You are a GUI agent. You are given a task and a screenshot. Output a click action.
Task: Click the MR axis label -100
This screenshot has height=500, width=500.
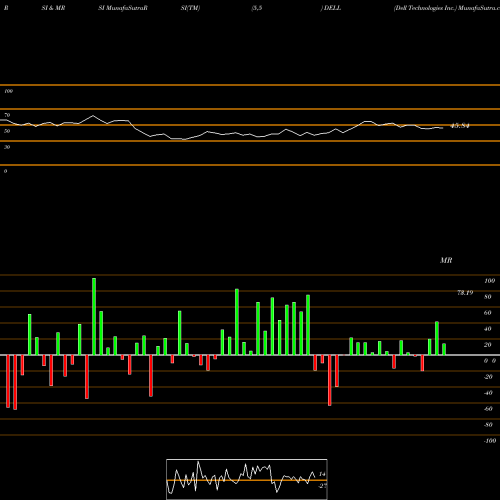tap(489, 441)
